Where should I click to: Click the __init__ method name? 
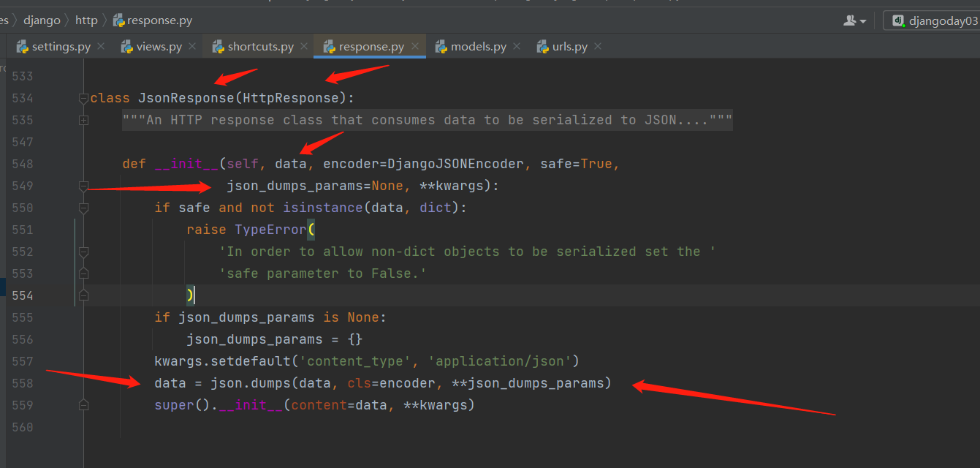pyautogui.click(x=186, y=164)
